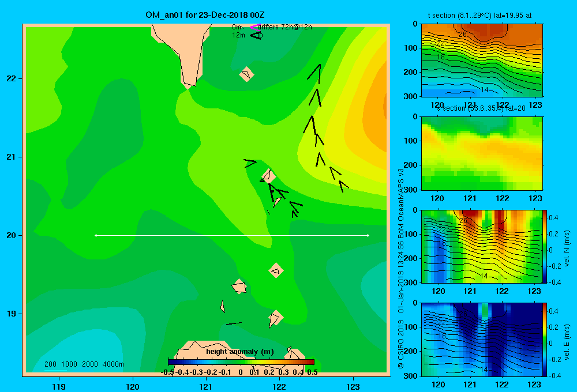Click the magenta drifter arrow in the legend
The height and width of the screenshot is (392, 577).
click(x=254, y=27)
